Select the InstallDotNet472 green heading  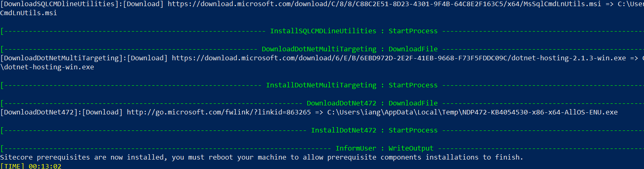(344, 130)
